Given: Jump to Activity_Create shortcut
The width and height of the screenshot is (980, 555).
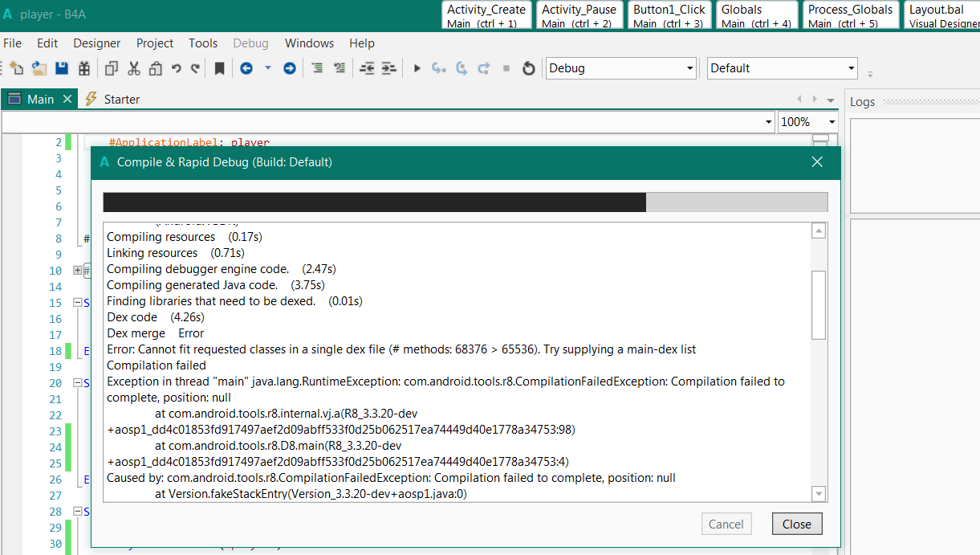Looking at the screenshot, I should [x=486, y=15].
